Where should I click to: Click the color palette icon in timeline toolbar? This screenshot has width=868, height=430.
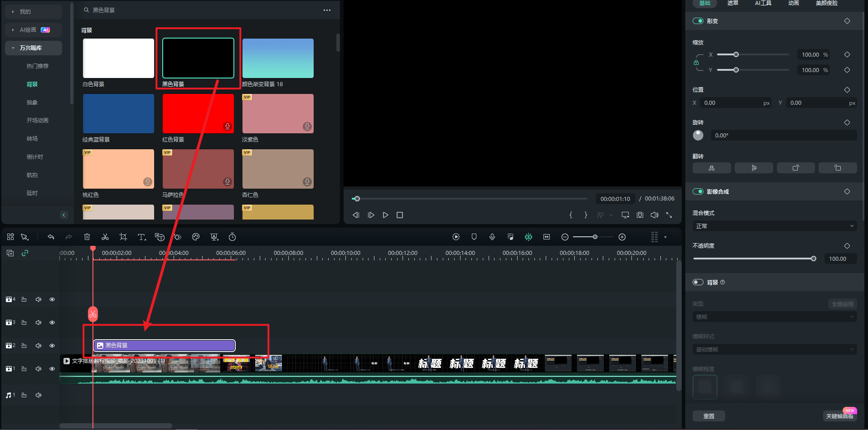(196, 237)
